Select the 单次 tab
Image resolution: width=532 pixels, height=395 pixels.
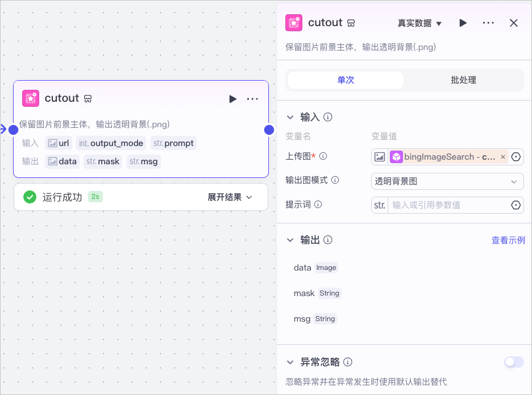pyautogui.click(x=346, y=80)
